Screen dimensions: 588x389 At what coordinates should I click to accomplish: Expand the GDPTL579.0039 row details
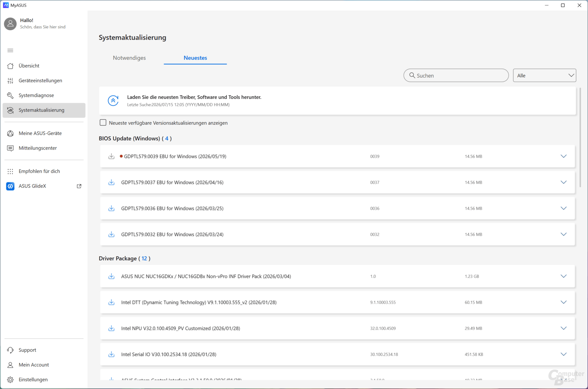[x=564, y=156]
